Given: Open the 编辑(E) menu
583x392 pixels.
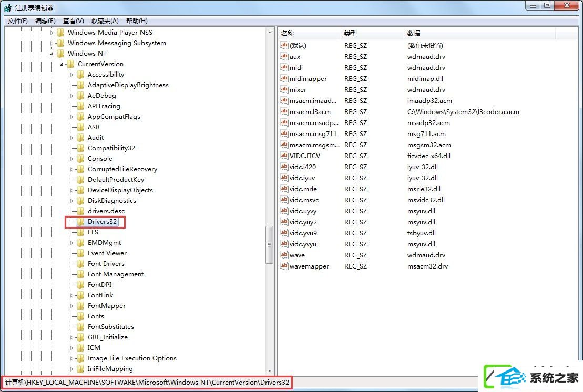Looking at the screenshot, I should 45,21.
